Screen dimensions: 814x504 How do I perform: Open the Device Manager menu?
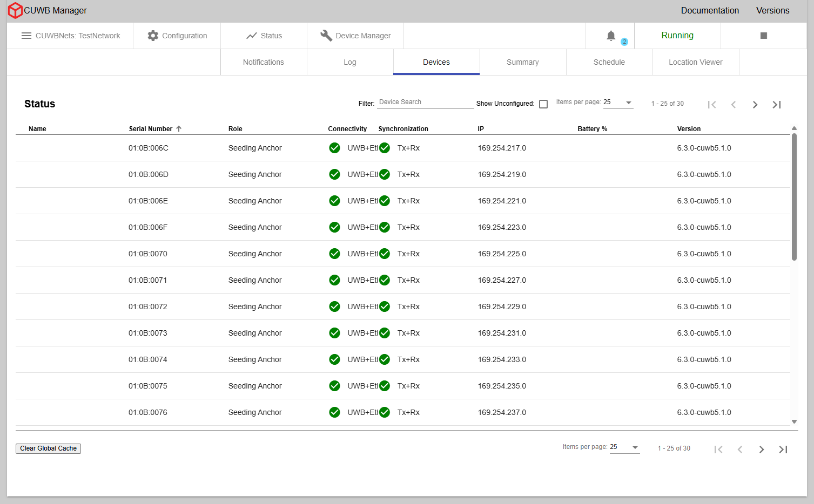click(x=355, y=36)
